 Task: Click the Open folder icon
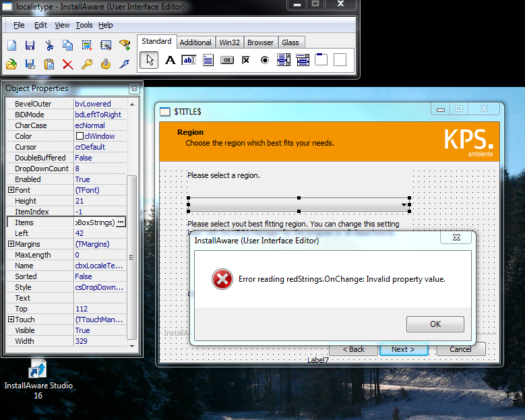pyautogui.click(x=11, y=64)
